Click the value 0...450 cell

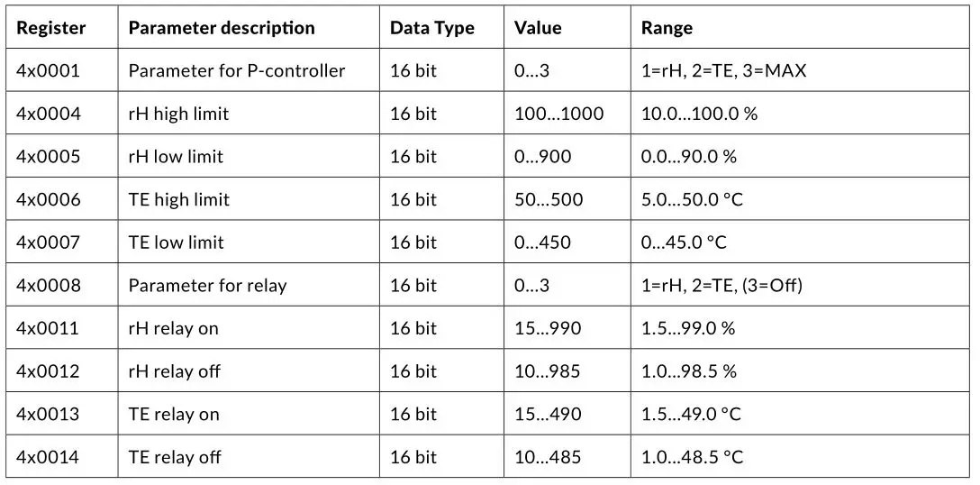542,242
